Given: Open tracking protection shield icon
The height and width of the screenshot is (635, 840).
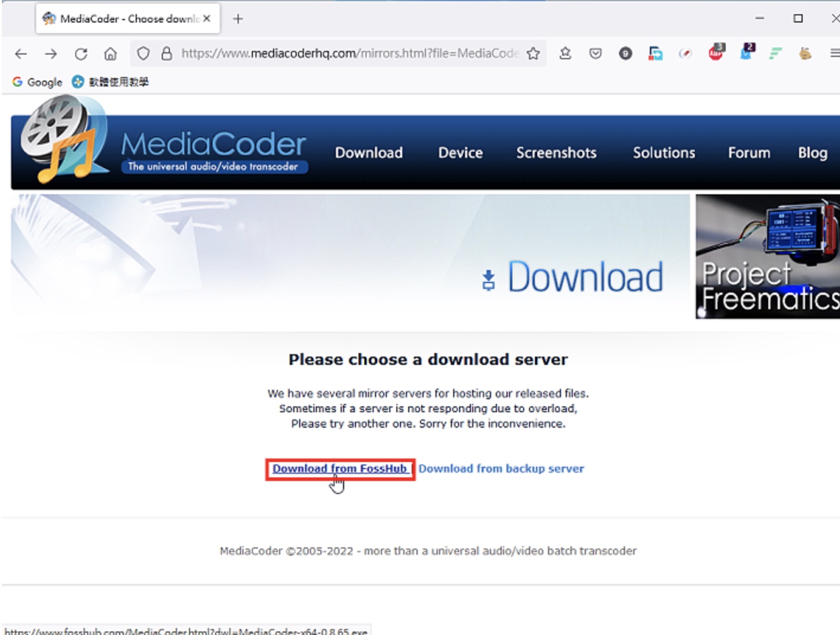Looking at the screenshot, I should coord(143,53).
